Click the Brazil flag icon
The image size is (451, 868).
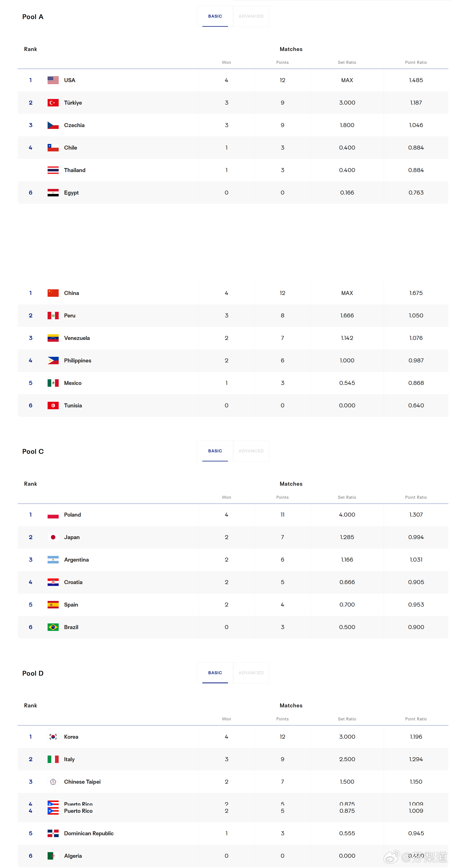tap(53, 627)
